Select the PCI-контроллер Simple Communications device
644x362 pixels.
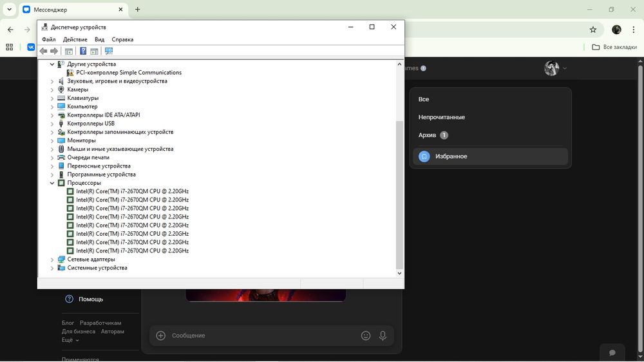click(129, 72)
